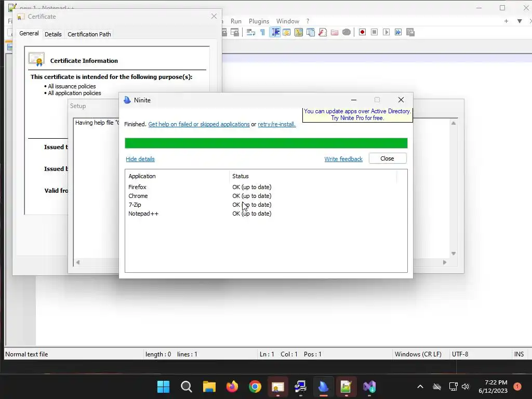
Task: Click Setup window scroll left arrow
Action: click(78, 262)
